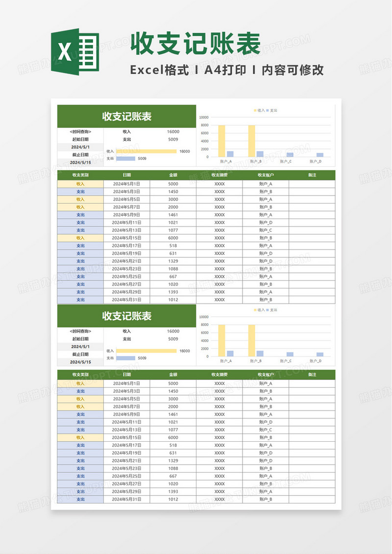Click the blue 支出 progress bar, upper sheet
392x554 pixels.
[126, 159]
